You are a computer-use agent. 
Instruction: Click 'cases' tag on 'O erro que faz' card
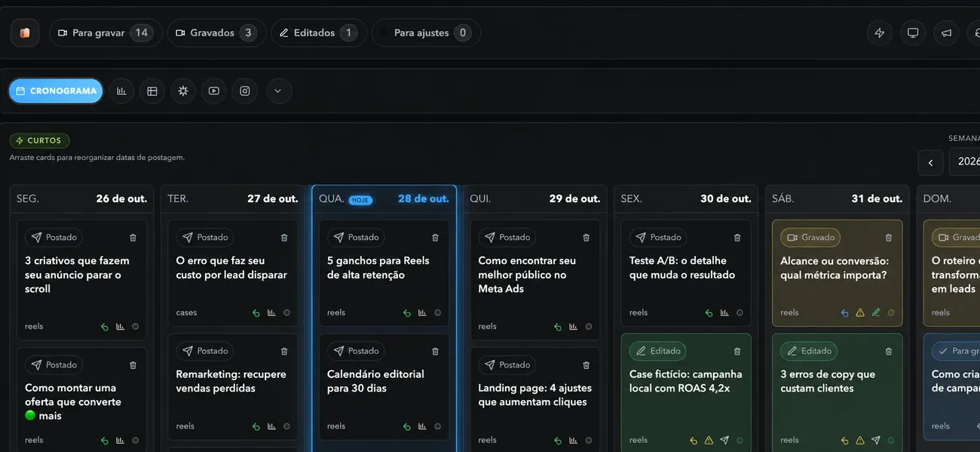tap(186, 312)
